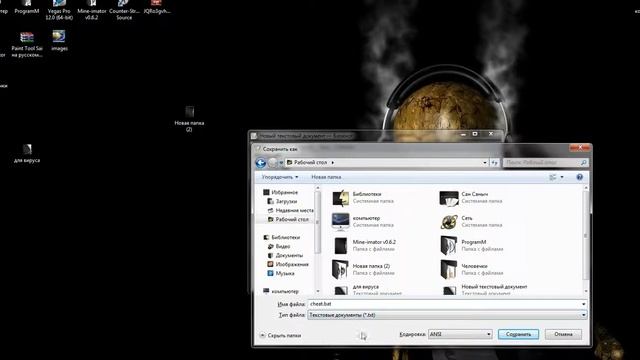640x360 pixels.
Task: Select Избранное in the navigation pane
Action: (281, 192)
